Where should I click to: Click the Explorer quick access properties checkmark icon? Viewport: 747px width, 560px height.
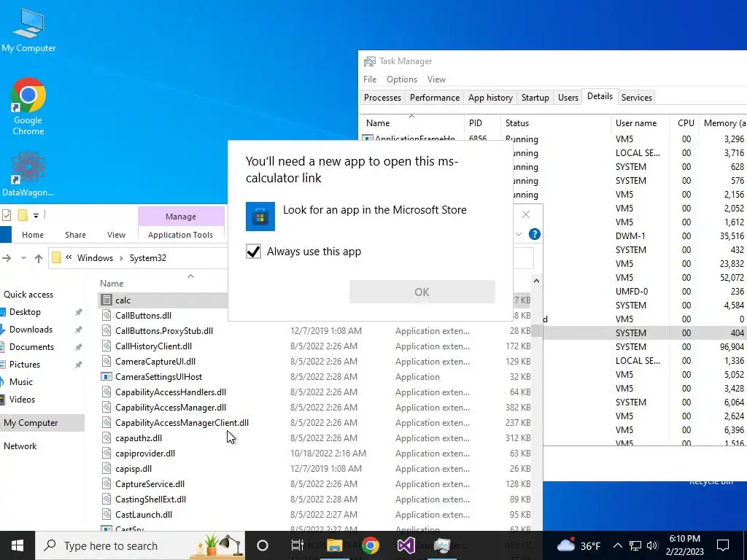tap(6, 215)
